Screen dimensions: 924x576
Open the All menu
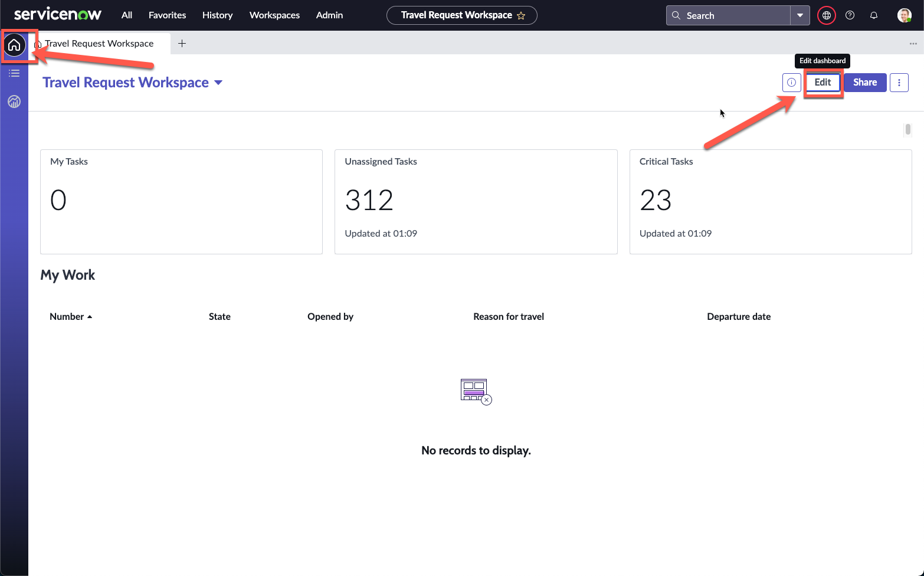click(127, 15)
